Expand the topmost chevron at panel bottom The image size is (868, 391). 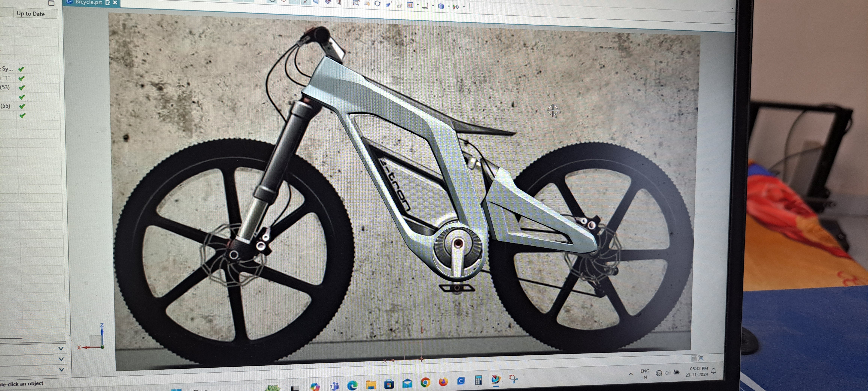coord(61,348)
